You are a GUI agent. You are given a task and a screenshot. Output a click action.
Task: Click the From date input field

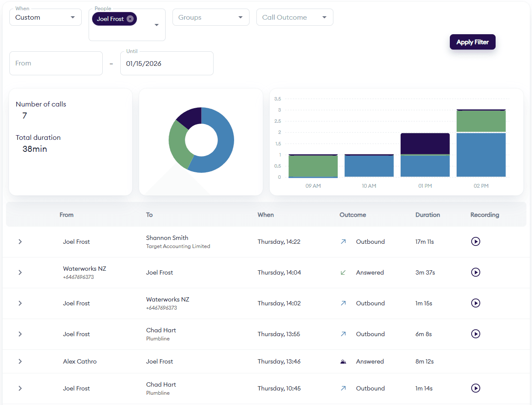[56, 63]
